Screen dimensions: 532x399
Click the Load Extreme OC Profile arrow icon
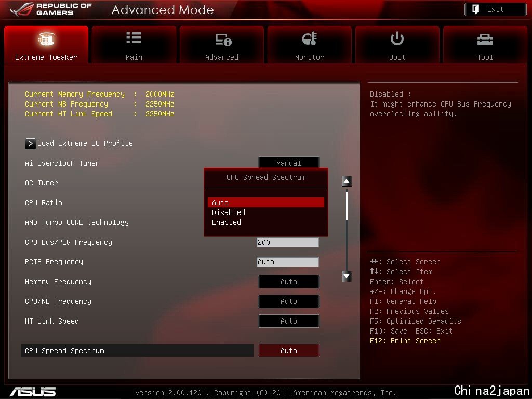coord(30,144)
